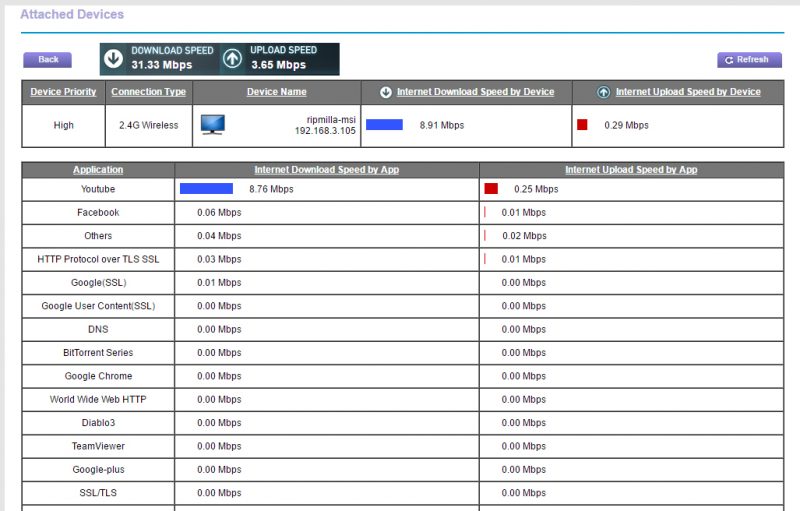Image resolution: width=800 pixels, height=511 pixels.
Task: Click download icon beside Internet Download Speed by Device
Action: tap(386, 92)
